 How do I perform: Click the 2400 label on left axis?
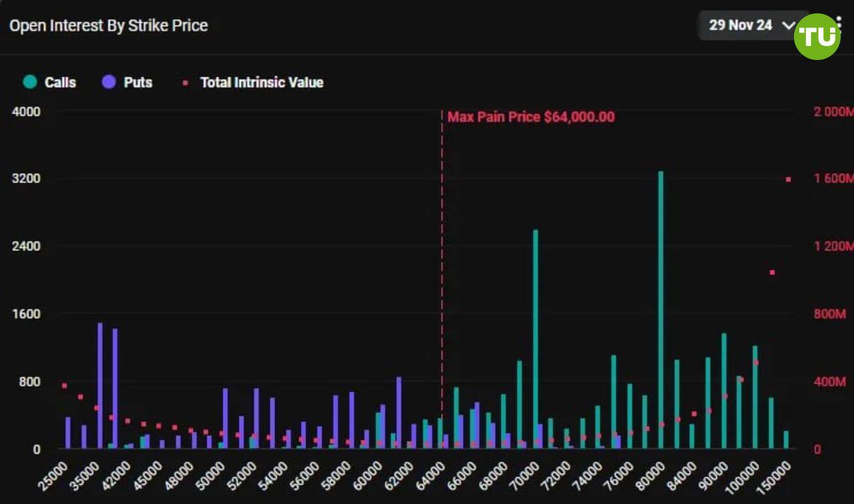tap(27, 247)
